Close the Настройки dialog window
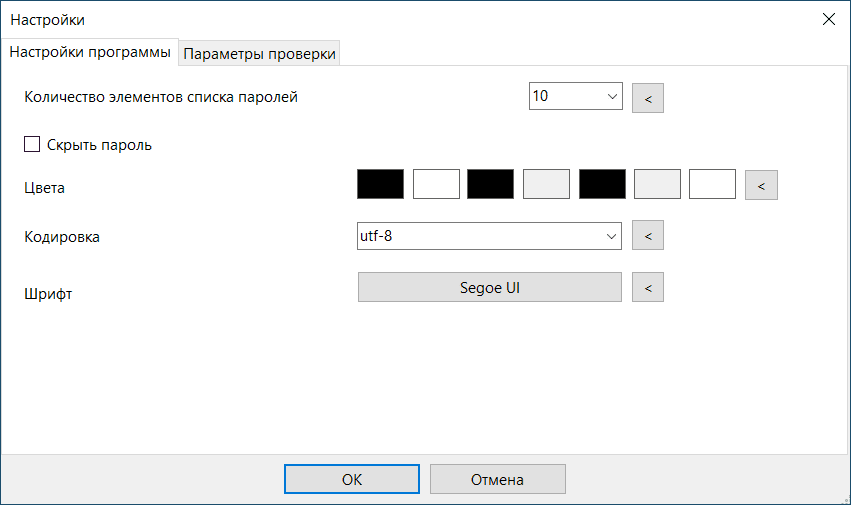Image resolution: width=851 pixels, height=505 pixels. tap(828, 19)
